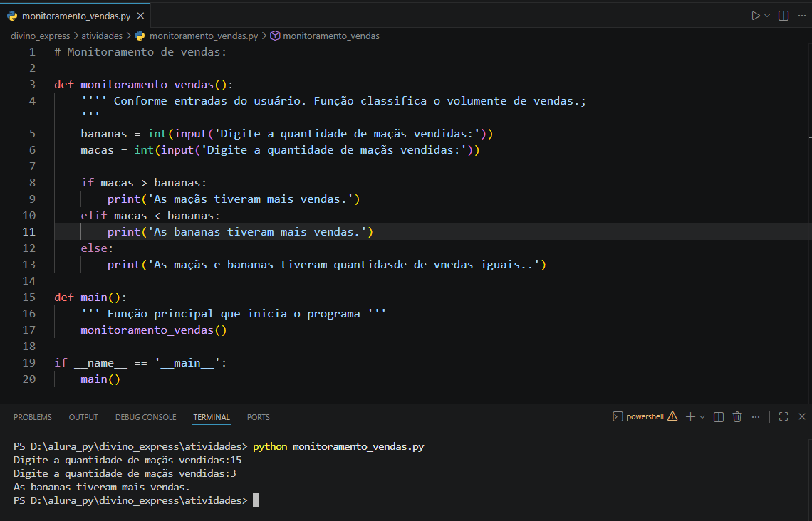The width and height of the screenshot is (812, 521).
Task: Open editor More Actions ellipsis menu
Action: click(x=801, y=16)
